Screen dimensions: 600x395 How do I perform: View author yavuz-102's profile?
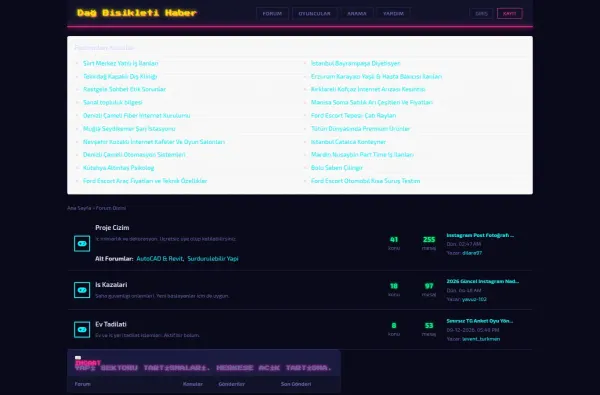pyautogui.click(x=474, y=299)
